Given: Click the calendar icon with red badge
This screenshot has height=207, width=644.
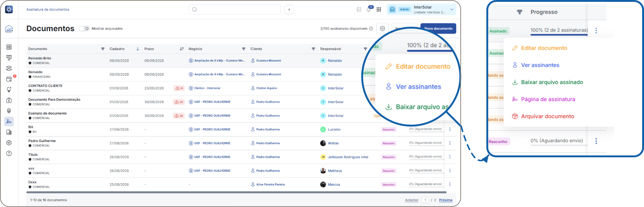Looking at the screenshot, I should pos(9,79).
